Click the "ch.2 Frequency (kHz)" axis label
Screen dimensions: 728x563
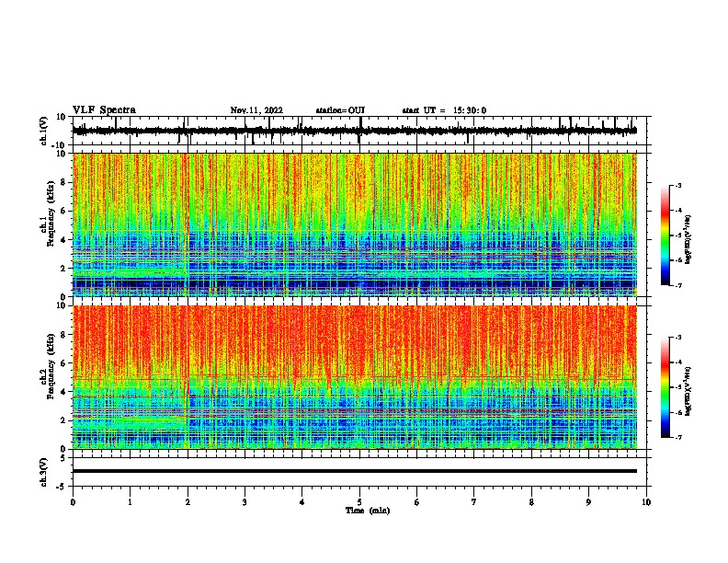[x=48, y=366]
